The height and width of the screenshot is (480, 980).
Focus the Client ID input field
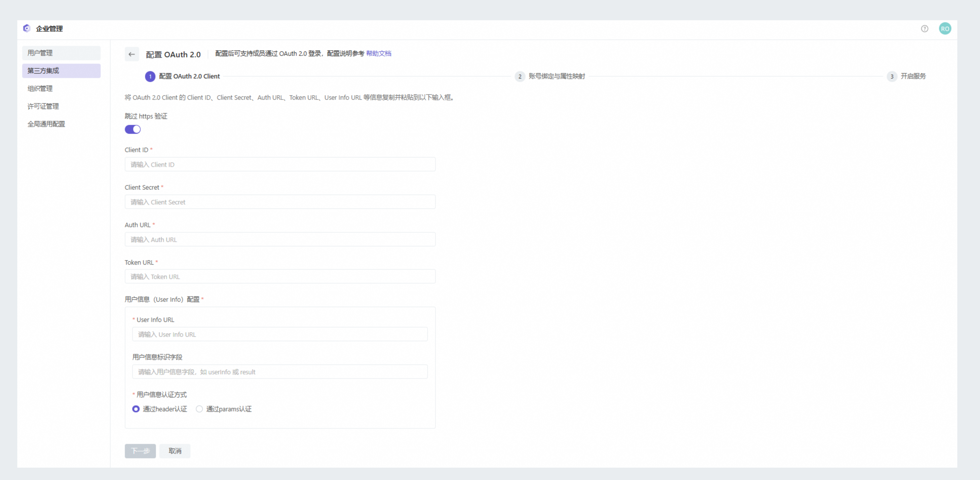[280, 164]
